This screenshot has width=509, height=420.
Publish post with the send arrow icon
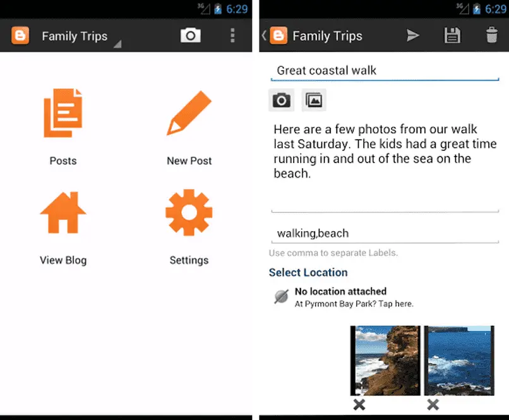[413, 35]
